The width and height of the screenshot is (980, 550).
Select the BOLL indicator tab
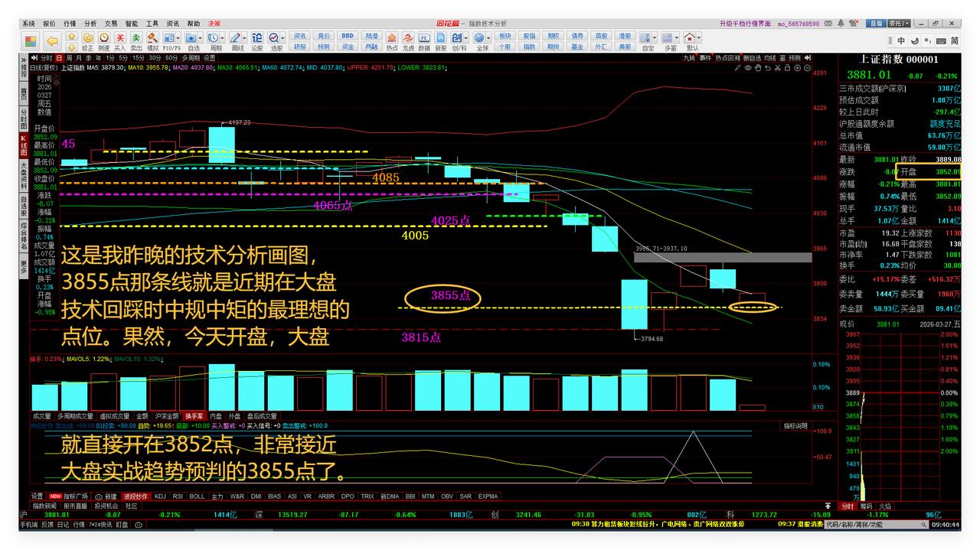197,496
